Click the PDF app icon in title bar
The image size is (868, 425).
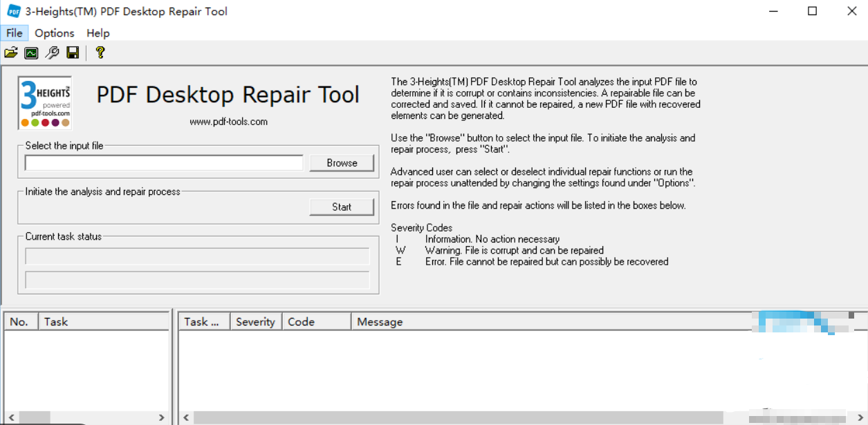(13, 11)
